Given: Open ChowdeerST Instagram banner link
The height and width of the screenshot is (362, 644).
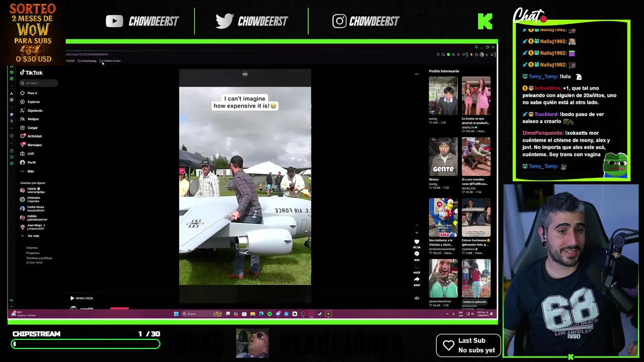Looking at the screenshot, I should (366, 21).
